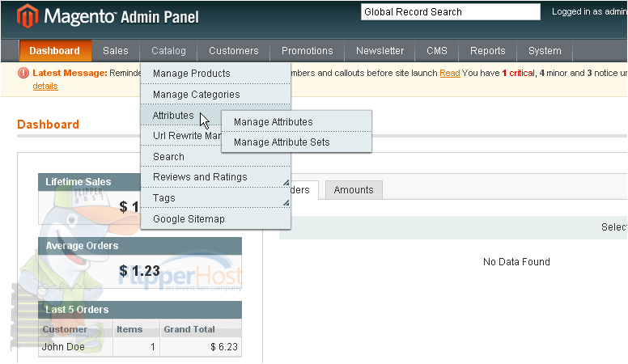The height and width of the screenshot is (364, 628).
Task: Open the Newsletter menu
Action: (x=380, y=51)
